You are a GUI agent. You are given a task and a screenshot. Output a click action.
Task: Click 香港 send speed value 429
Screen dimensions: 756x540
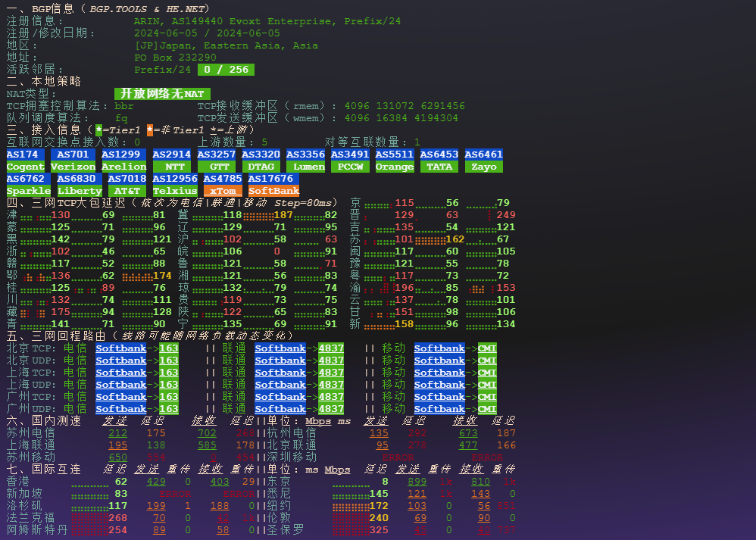pos(156,482)
